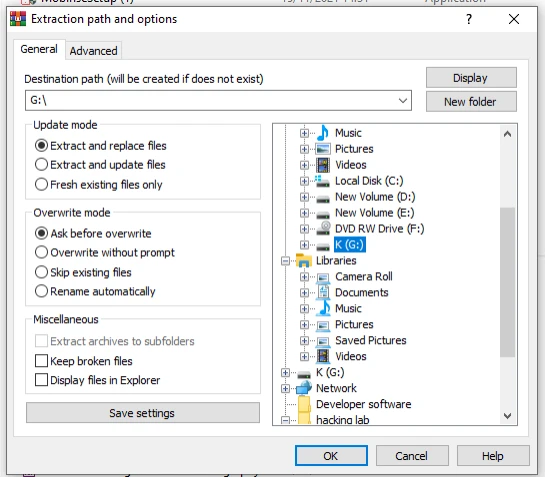Image resolution: width=546 pixels, height=478 pixels.
Task: Open the Destination path dropdown arrow
Action: pyautogui.click(x=403, y=101)
